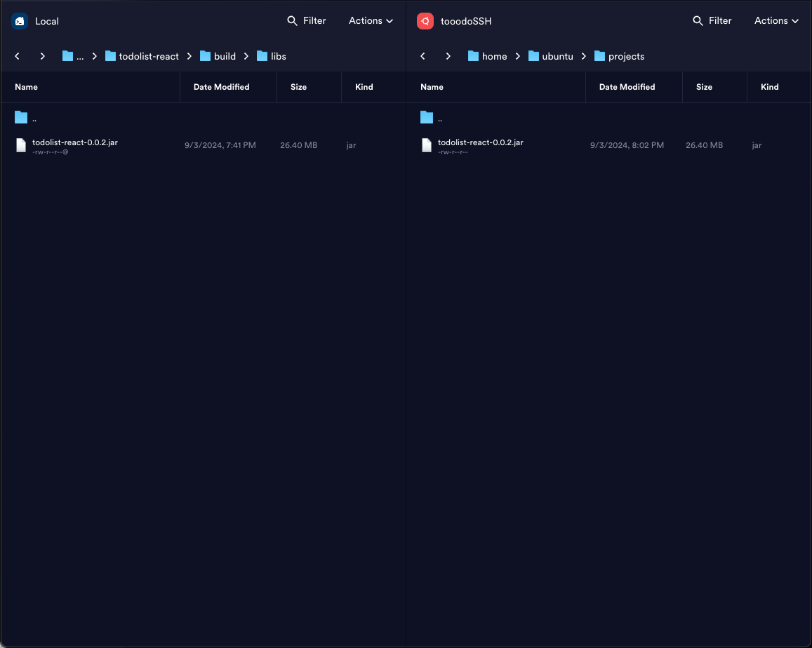Open parent folder '..' in Local pane

203,118
